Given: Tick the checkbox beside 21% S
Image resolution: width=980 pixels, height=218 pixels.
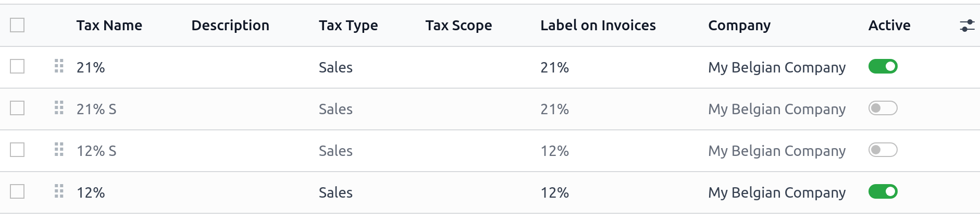Looking at the screenshot, I should pos(17,108).
